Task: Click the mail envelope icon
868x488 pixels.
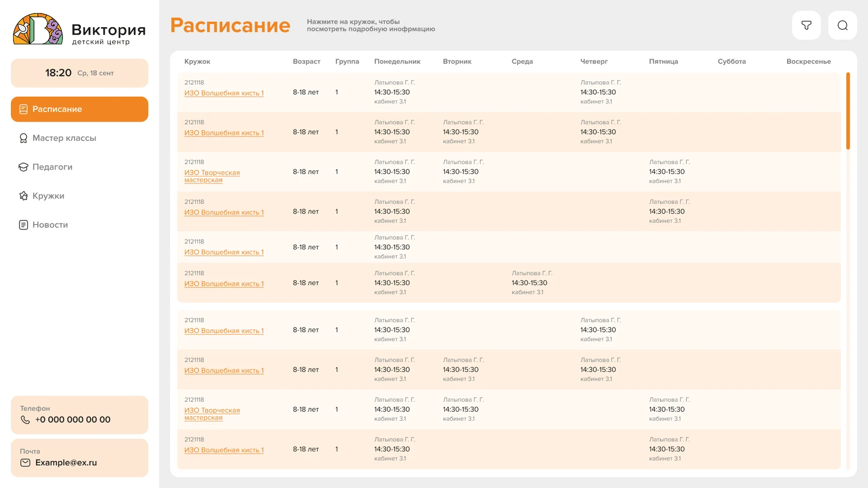Action: [x=25, y=463]
